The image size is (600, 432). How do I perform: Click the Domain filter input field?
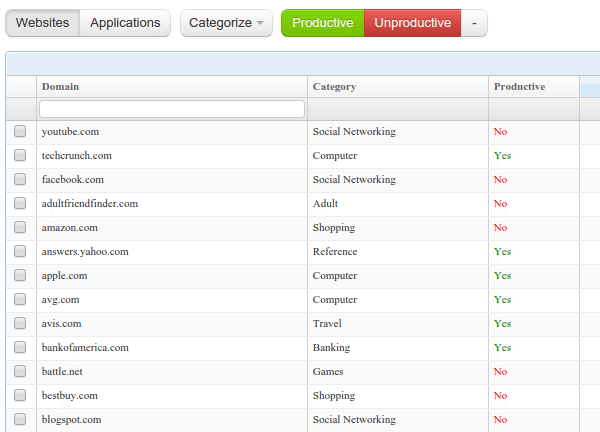point(172,109)
